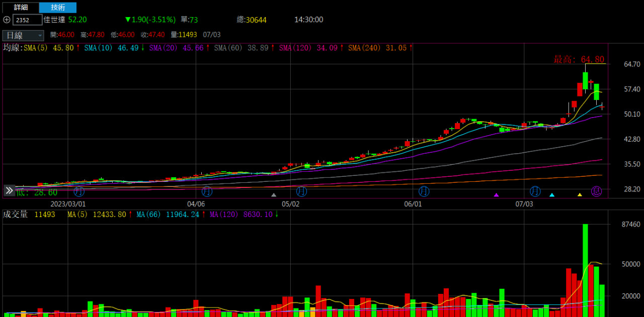The height and width of the screenshot is (317, 644).
Task: Click the yellow triangle marker on date axis
Action: [580, 195]
